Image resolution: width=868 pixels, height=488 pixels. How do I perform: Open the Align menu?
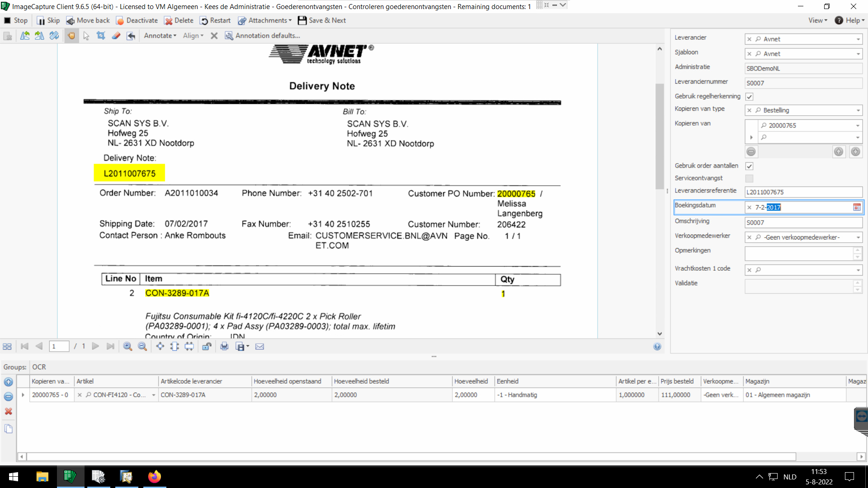tap(193, 36)
